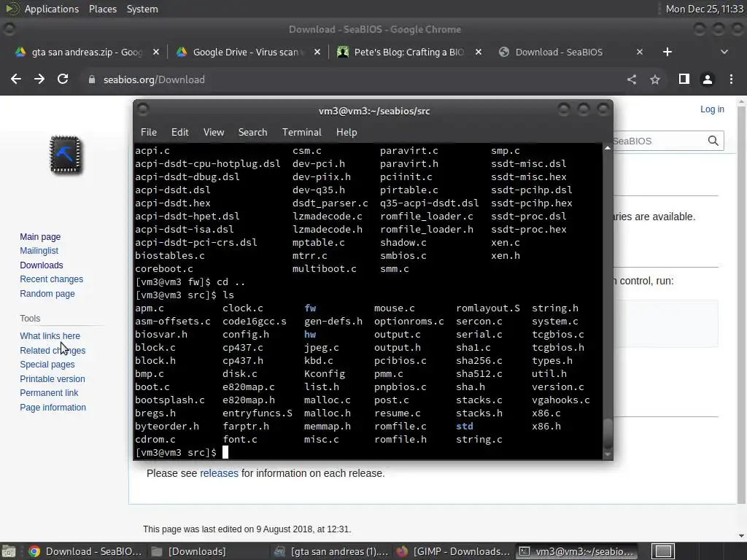747x560 pixels.
Task: Open terminal Help menu
Action: click(347, 133)
